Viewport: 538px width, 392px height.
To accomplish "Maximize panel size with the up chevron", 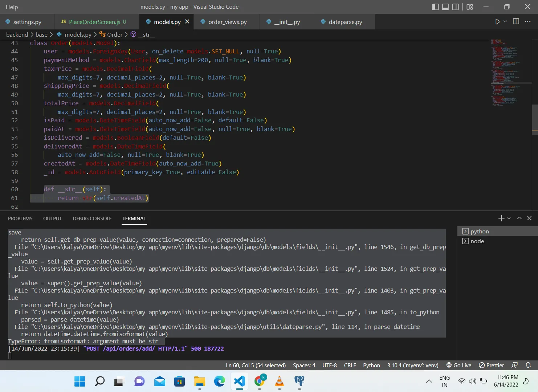I will [x=519, y=218].
